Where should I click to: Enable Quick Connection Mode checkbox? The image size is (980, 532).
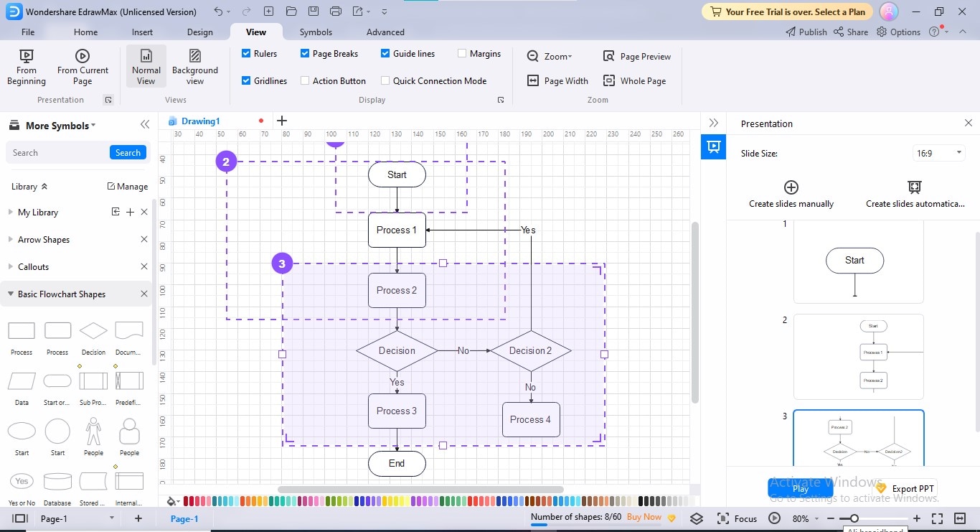tap(385, 81)
